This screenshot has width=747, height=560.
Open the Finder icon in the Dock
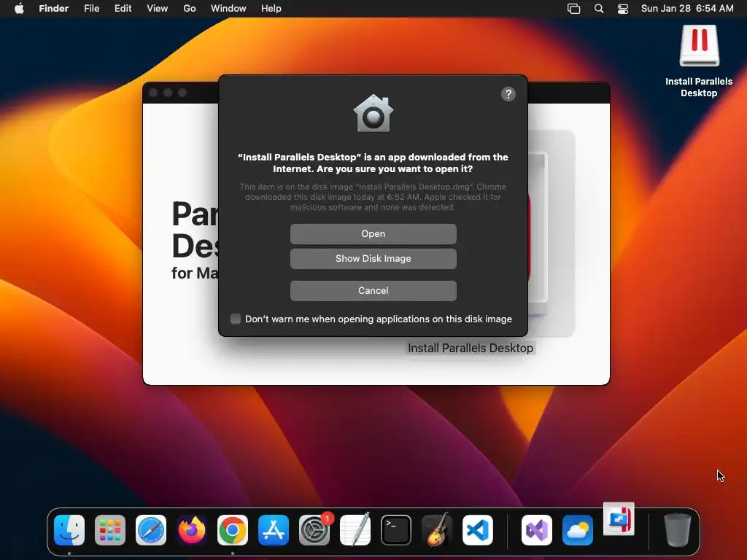point(69,530)
